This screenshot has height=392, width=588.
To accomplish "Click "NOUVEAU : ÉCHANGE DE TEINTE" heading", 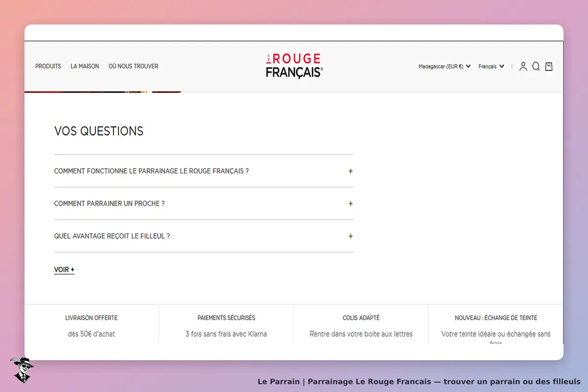I will click(x=496, y=318).
